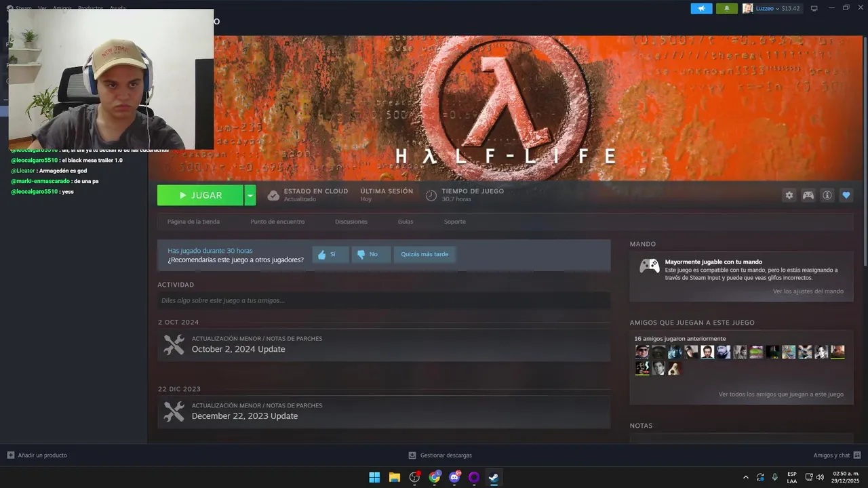The image size is (868, 488).
Task: Open the Guías tab
Action: [406, 222]
